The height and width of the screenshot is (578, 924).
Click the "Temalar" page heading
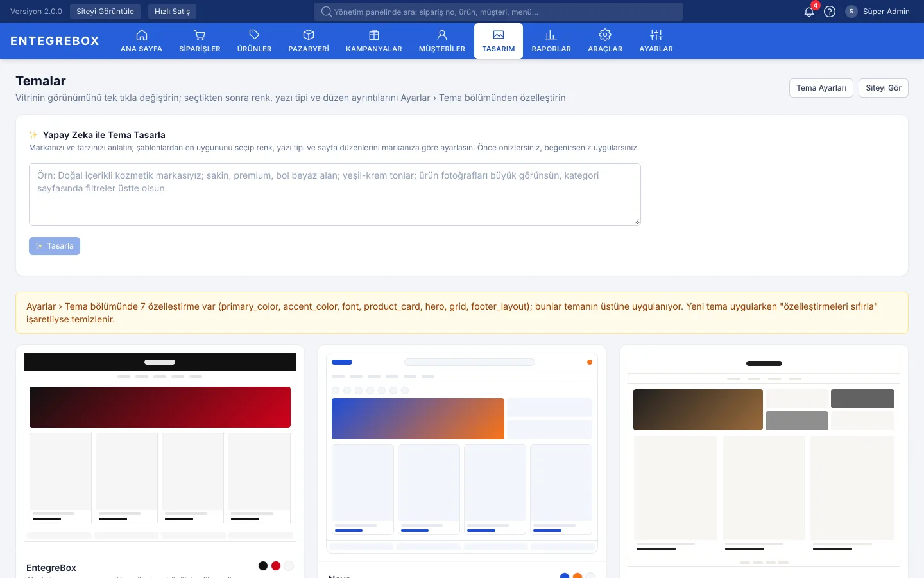[40, 81]
